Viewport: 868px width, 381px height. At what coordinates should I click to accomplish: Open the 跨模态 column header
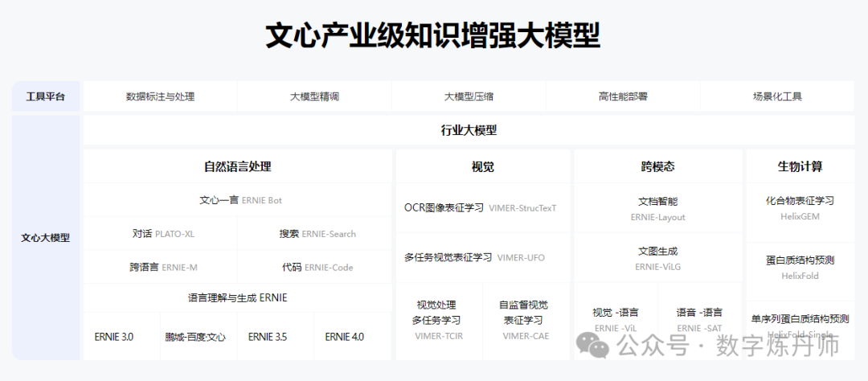(657, 166)
